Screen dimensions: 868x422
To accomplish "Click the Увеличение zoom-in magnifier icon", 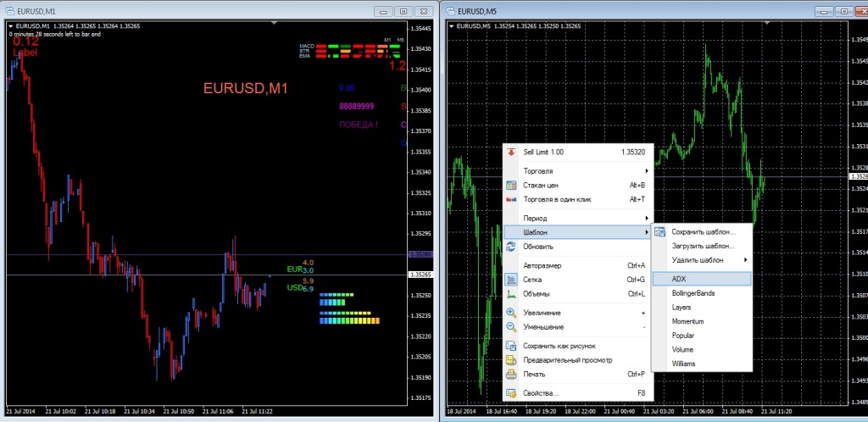I will (511, 313).
